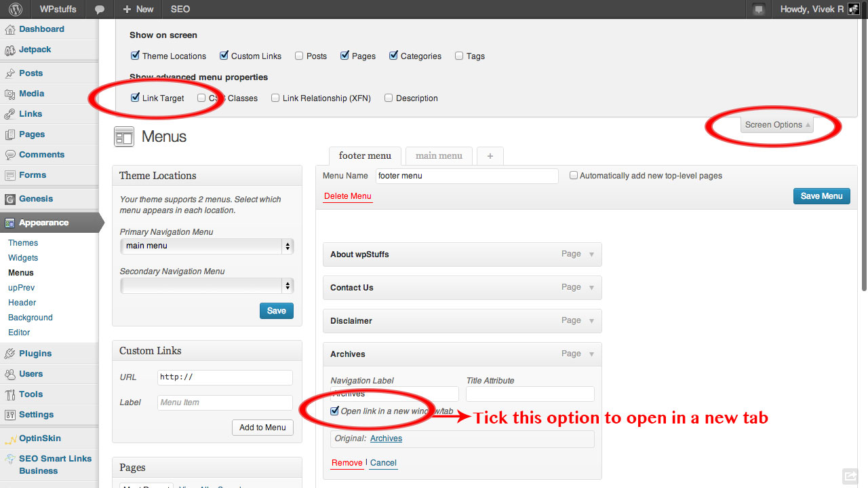This screenshot has width=868, height=488.
Task: Open the Original: Archives link
Action: click(386, 438)
